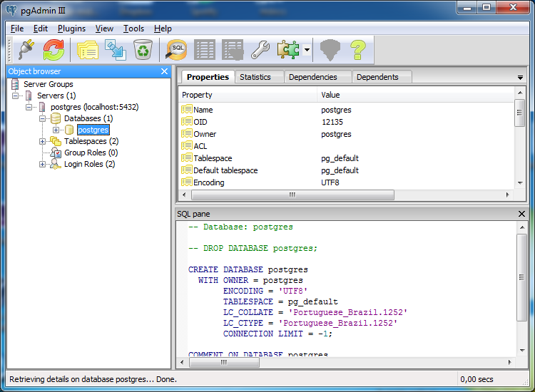Open the tab list dropdown arrow beside Dependents
Screen dimensions: 535x392
tap(520, 78)
